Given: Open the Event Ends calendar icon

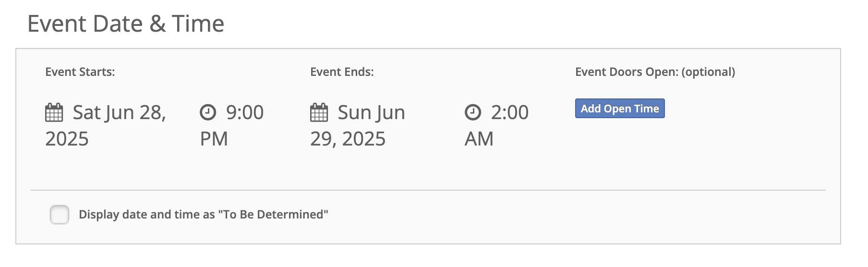Looking at the screenshot, I should point(319,113).
